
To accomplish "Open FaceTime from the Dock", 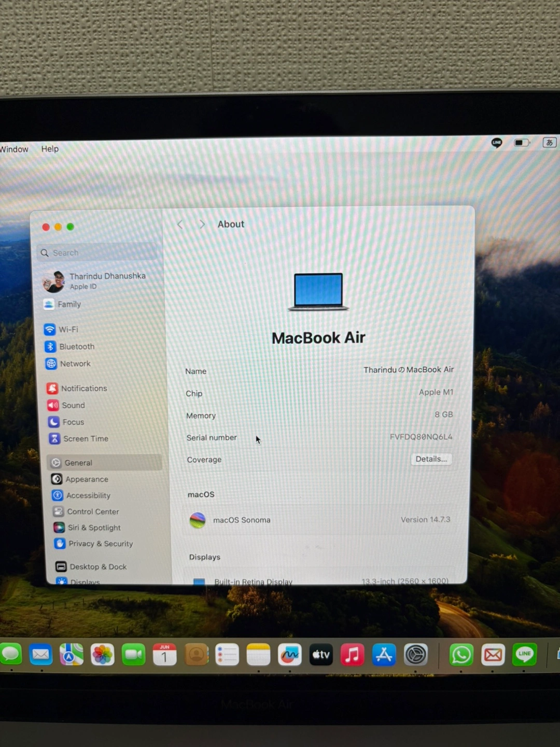I will coord(134,655).
